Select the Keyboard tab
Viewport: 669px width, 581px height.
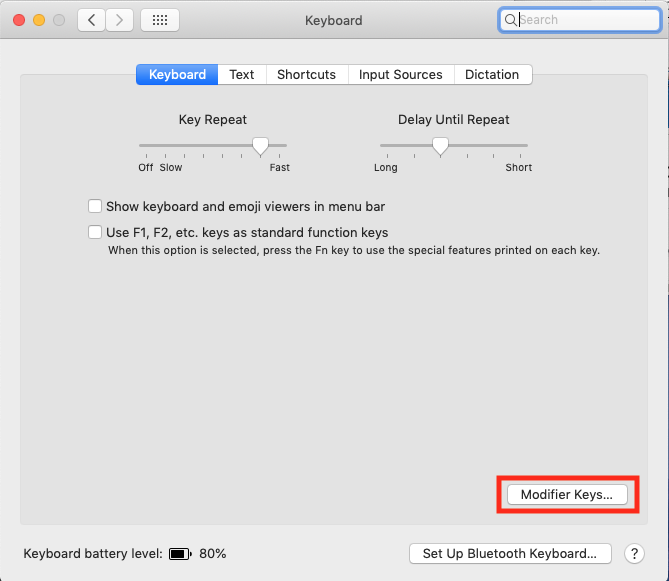click(177, 75)
